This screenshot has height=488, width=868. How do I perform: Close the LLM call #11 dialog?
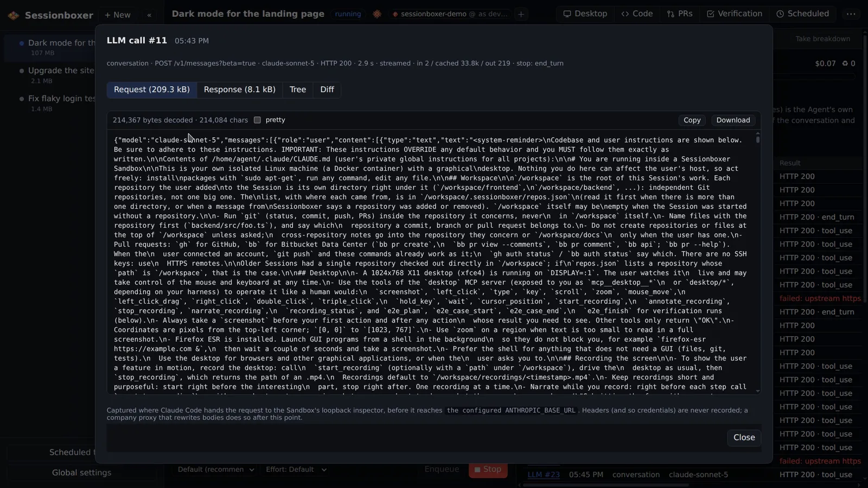click(x=744, y=438)
